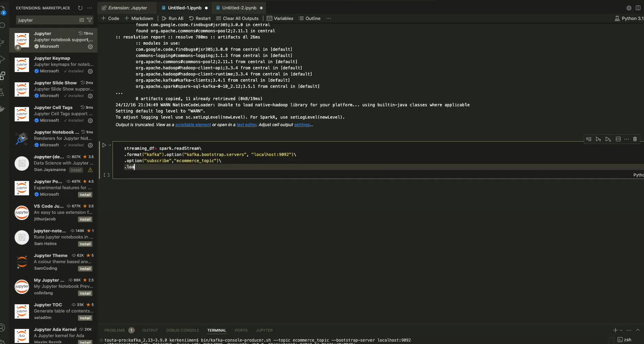Open manage gear for Jupyter extension
Screen dimensions: 644x344
[90, 46]
